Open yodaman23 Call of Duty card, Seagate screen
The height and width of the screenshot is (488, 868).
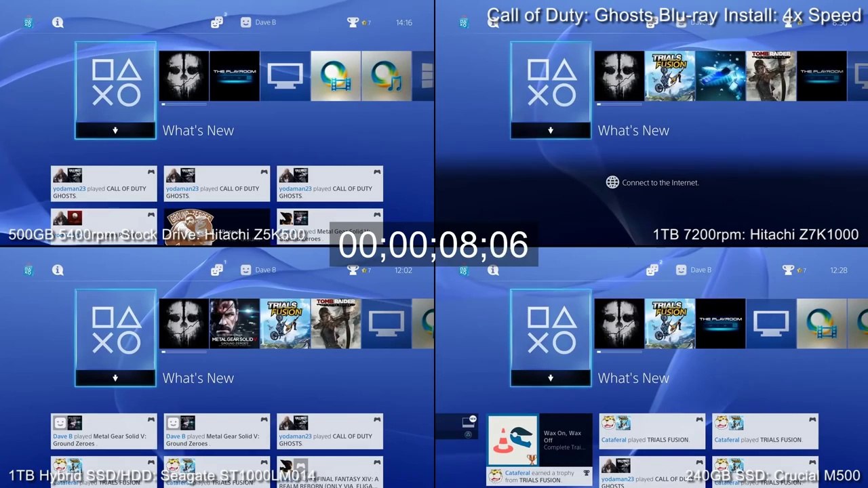pos(330,431)
